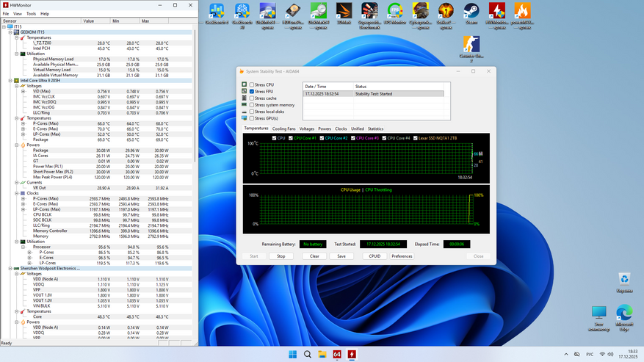The image size is (644, 362).
Task: Collapse the GEEKOM IT15 tree node
Action: pyautogui.click(x=11, y=32)
